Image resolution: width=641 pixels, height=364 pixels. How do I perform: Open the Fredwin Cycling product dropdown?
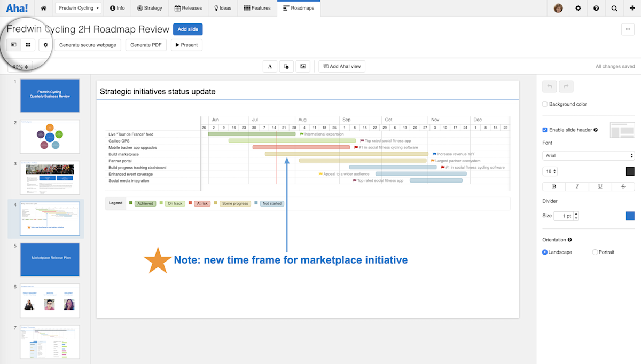pos(77,8)
